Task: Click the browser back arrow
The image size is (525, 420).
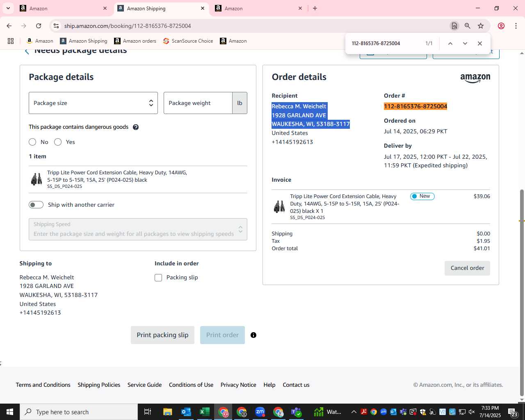Action: pyautogui.click(x=9, y=26)
